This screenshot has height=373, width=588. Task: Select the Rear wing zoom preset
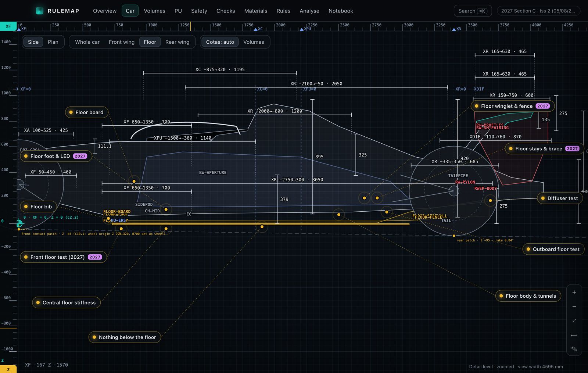pyautogui.click(x=177, y=42)
